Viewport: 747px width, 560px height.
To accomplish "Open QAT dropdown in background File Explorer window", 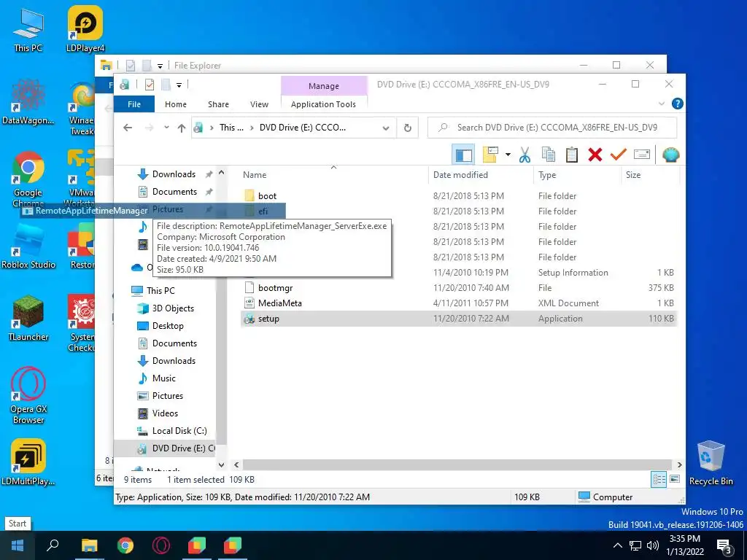I will (x=160, y=66).
